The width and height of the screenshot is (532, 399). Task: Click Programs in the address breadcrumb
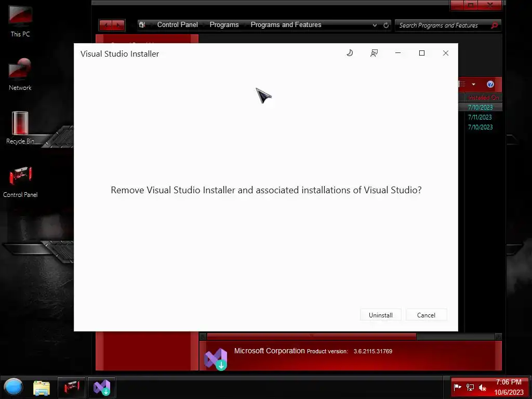(x=224, y=25)
